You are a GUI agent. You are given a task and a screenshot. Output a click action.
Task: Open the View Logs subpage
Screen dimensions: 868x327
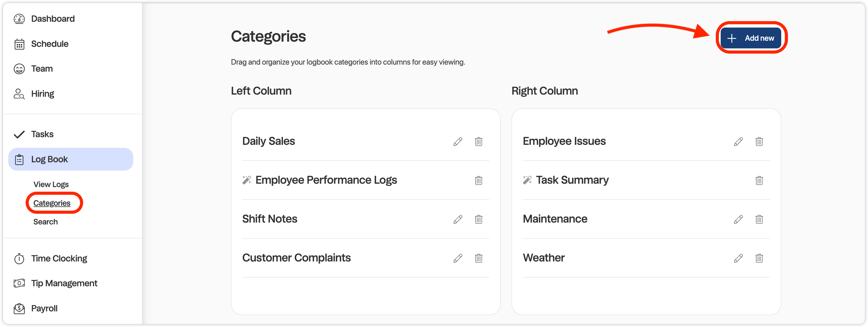pos(51,184)
